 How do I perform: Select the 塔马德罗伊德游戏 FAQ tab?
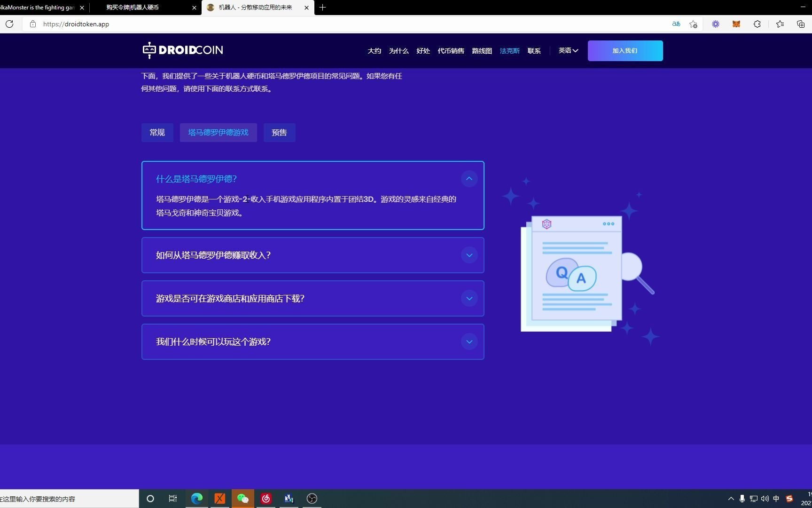219,133
